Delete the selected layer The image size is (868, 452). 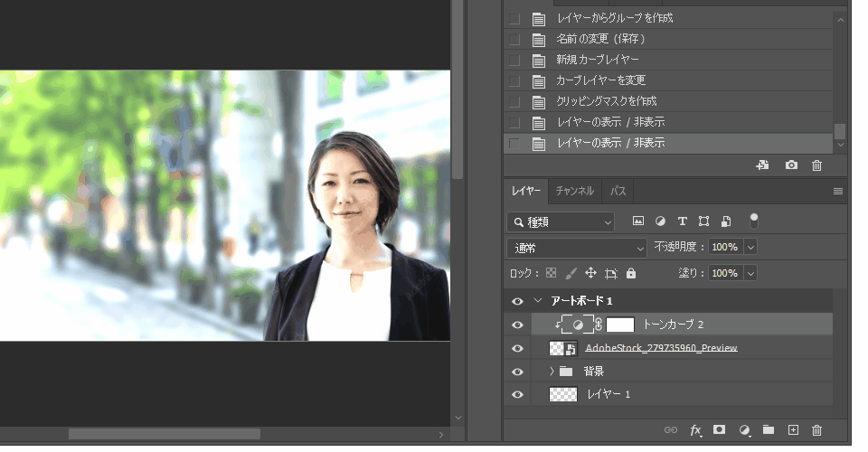tap(816, 430)
